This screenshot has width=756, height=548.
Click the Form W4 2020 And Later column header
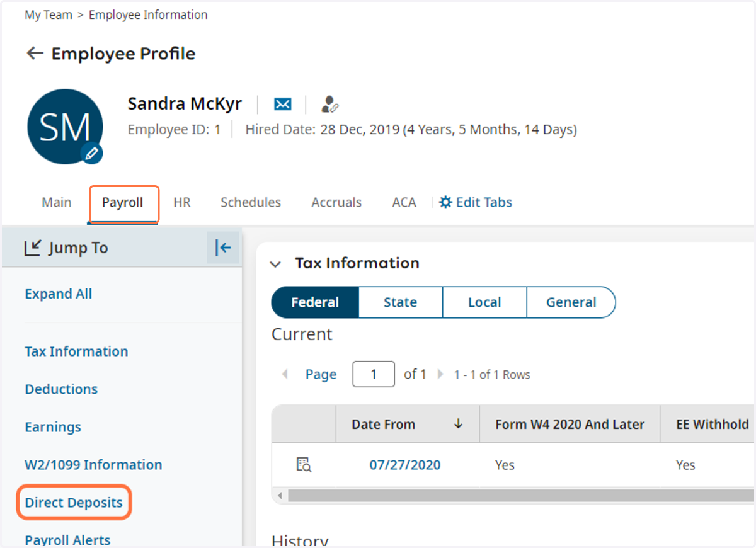click(570, 424)
